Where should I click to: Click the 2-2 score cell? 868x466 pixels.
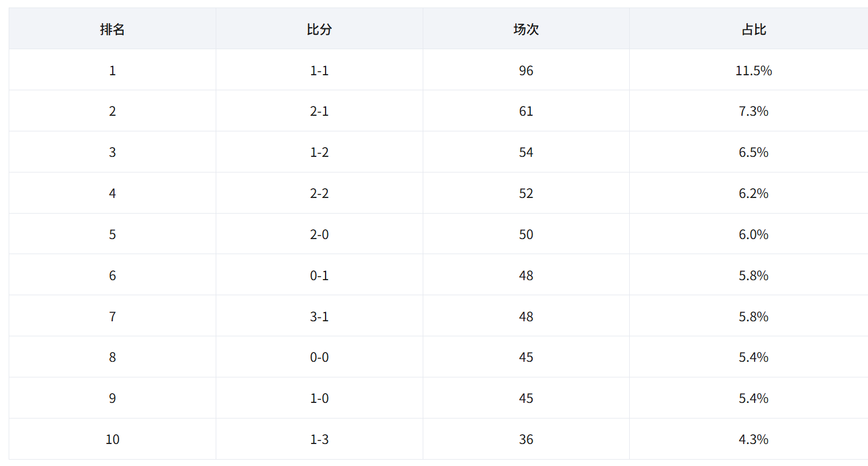[319, 193]
